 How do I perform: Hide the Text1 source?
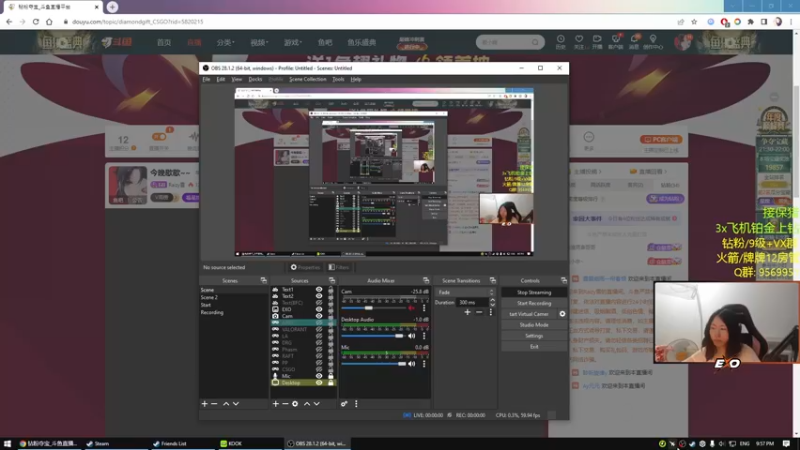pos(319,289)
